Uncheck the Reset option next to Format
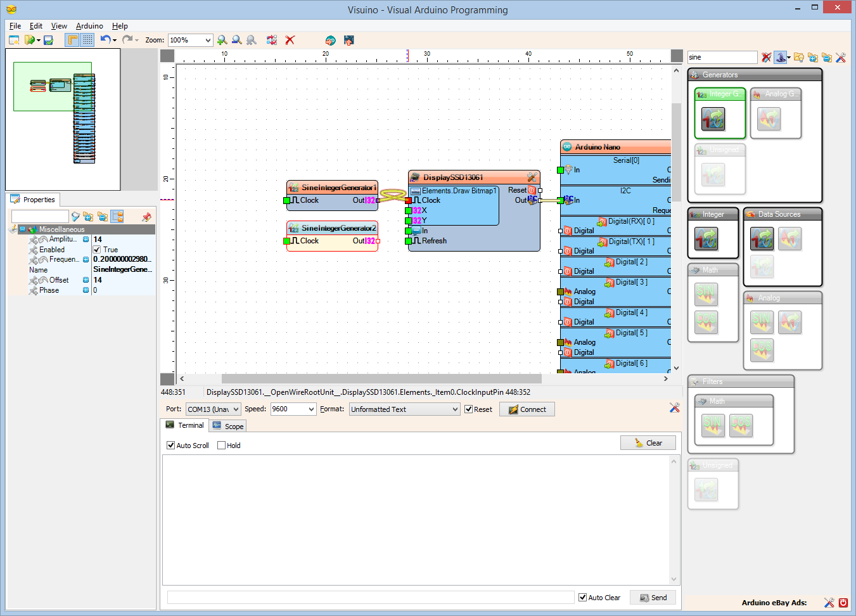 tap(468, 409)
